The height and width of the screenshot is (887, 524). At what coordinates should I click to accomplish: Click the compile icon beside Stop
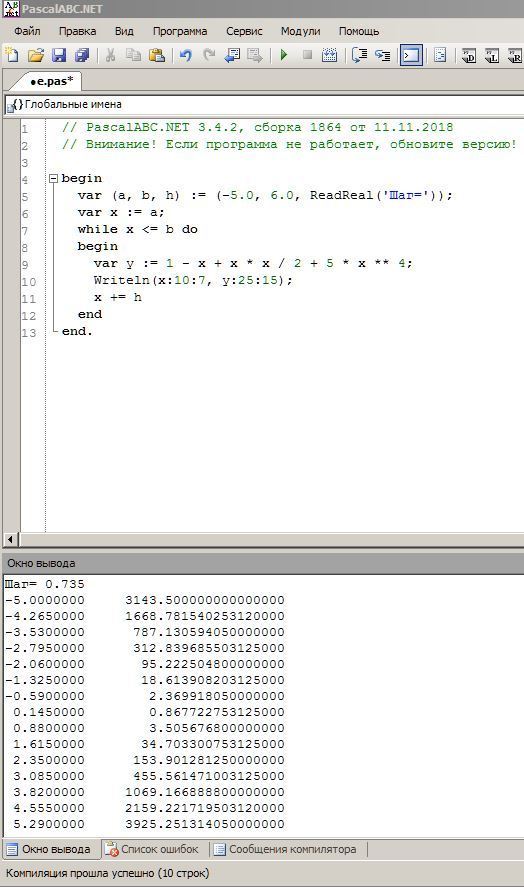pos(329,55)
